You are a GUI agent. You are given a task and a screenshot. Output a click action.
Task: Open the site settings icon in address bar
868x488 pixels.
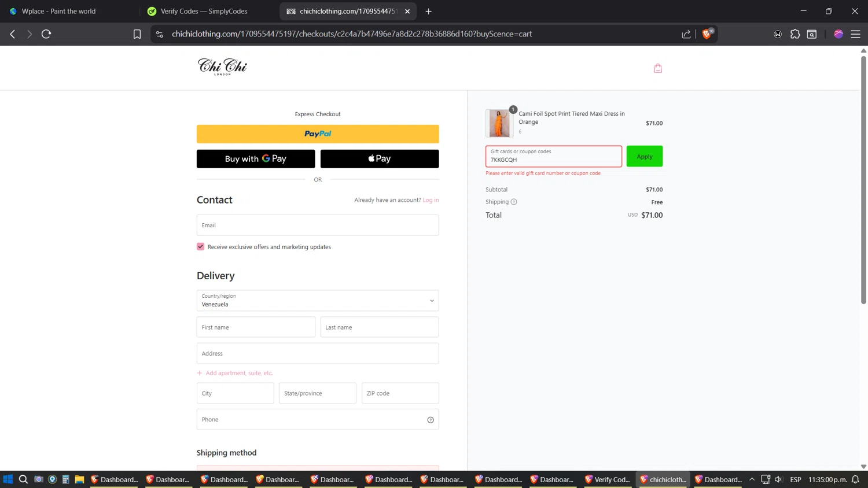160,34
